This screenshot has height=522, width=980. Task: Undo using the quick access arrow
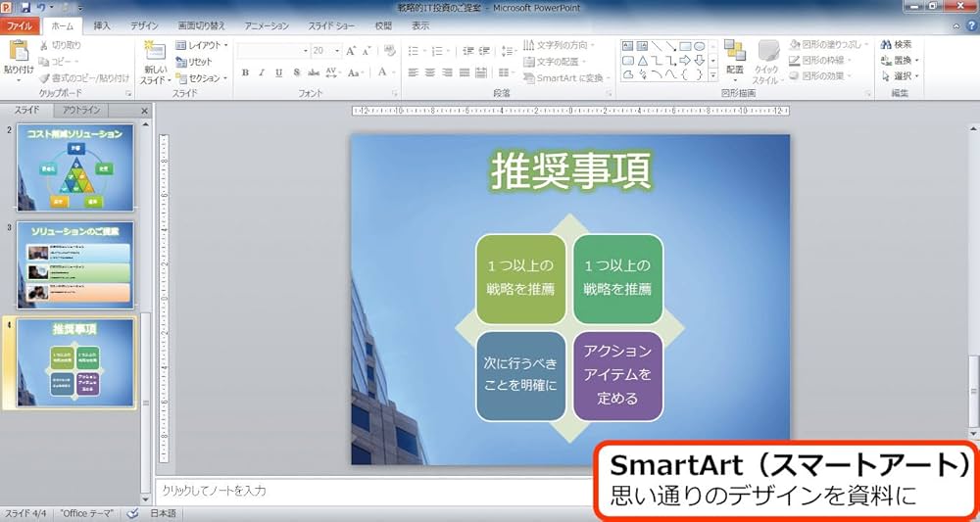42,8
